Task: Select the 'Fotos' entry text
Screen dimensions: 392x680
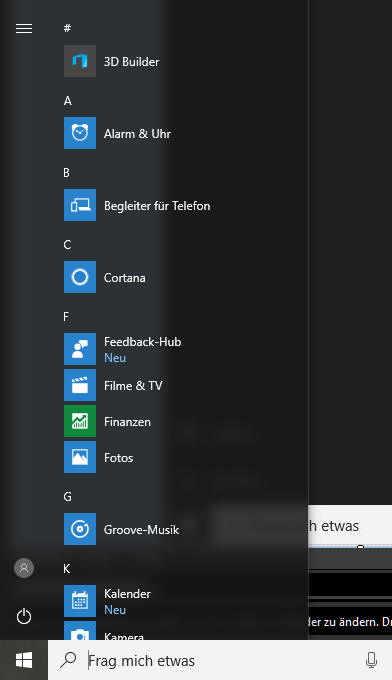Action: click(118, 458)
